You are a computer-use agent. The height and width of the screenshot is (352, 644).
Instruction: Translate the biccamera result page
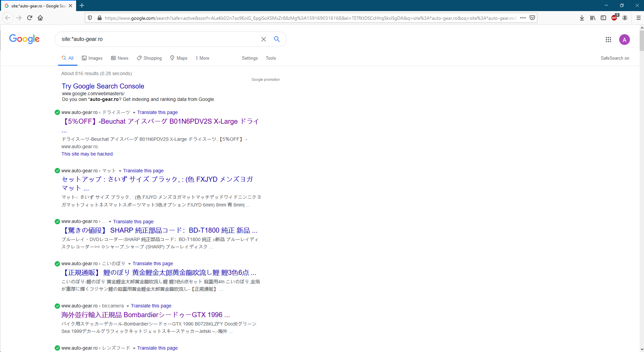(151, 306)
